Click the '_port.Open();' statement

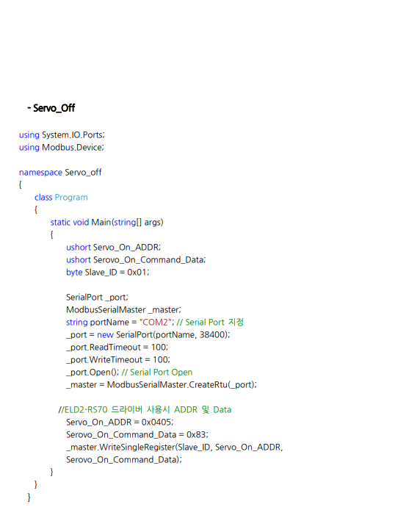pos(93,372)
